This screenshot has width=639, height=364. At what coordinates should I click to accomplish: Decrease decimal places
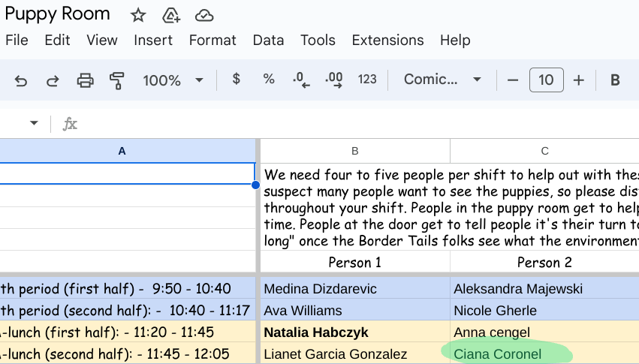301,80
